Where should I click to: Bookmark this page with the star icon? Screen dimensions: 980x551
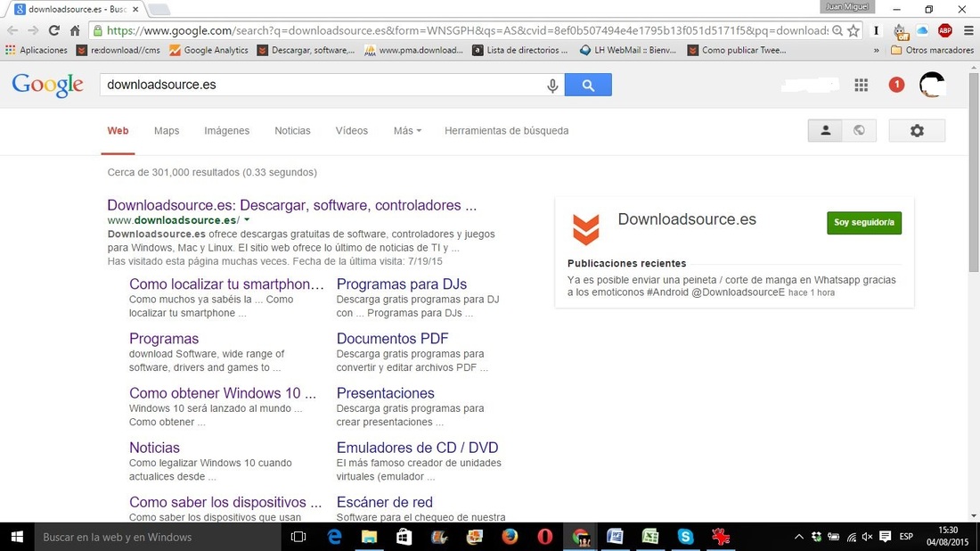(x=853, y=30)
